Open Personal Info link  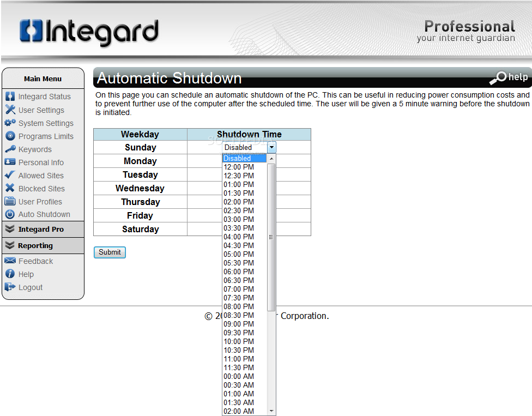(41, 162)
